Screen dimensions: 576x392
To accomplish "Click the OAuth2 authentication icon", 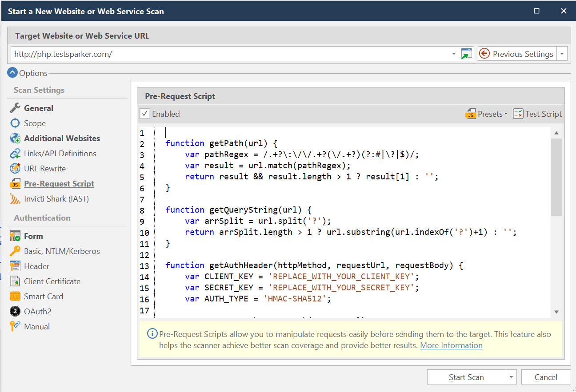I will [15, 311].
